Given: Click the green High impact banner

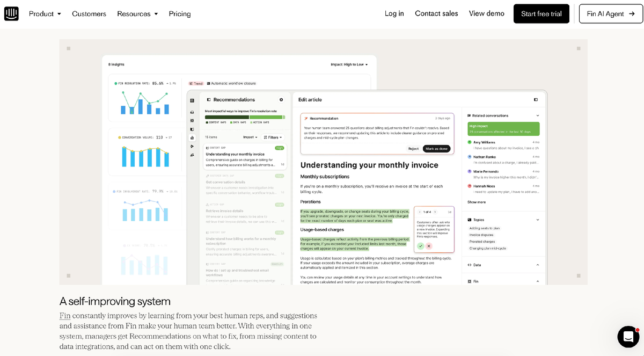Looking at the screenshot, I should click(503, 128).
